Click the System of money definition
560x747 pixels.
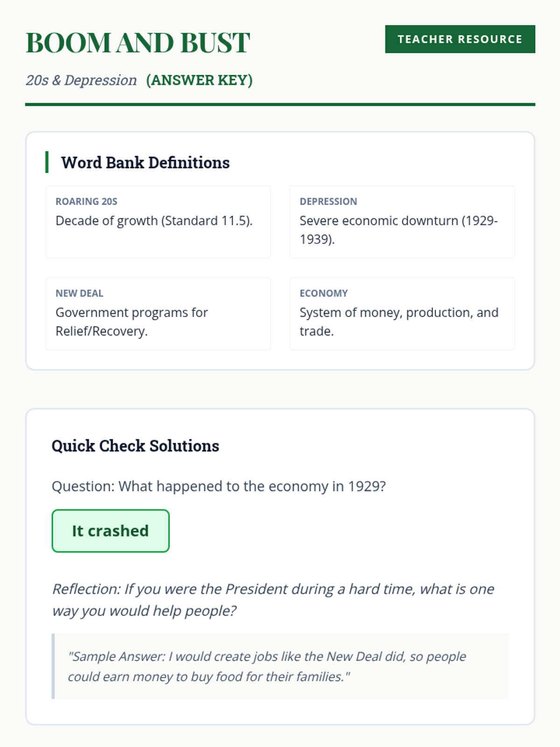click(x=399, y=322)
